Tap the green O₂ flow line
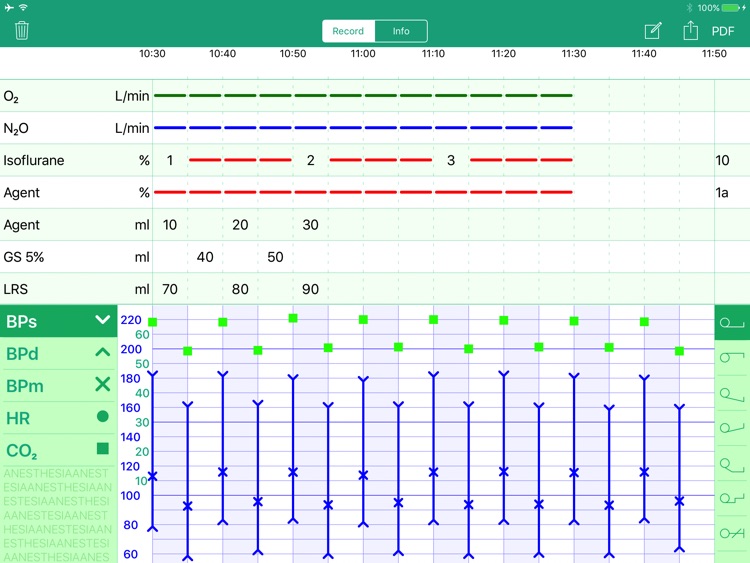Image resolution: width=750 pixels, height=563 pixels. pyautogui.click(x=363, y=96)
